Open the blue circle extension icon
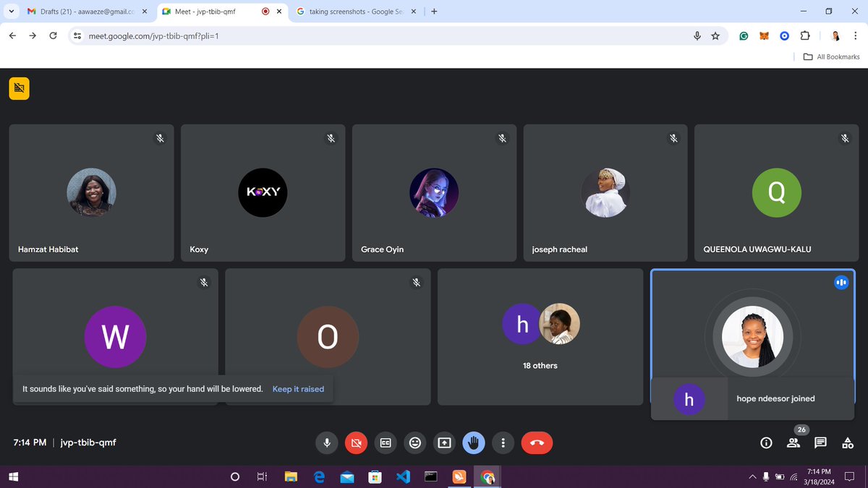This screenshot has height=488, width=868. (x=784, y=35)
